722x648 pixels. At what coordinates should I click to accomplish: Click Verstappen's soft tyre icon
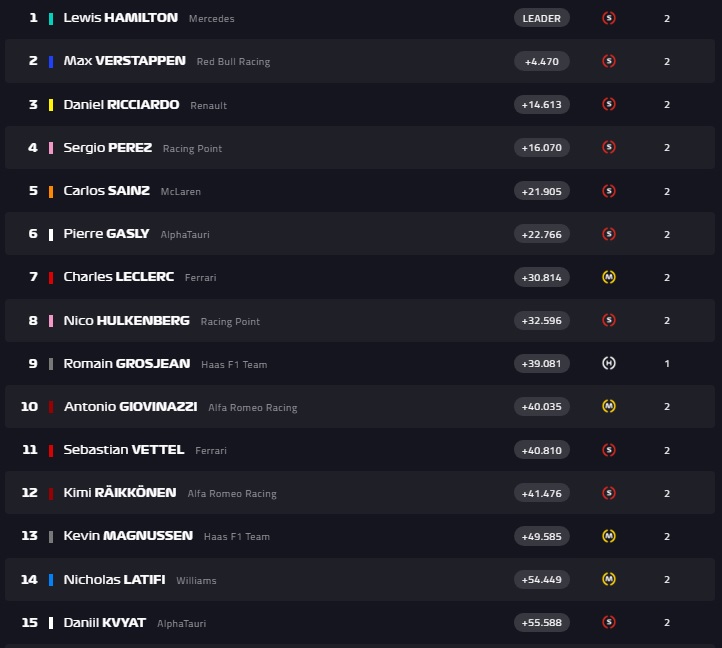[x=608, y=61]
